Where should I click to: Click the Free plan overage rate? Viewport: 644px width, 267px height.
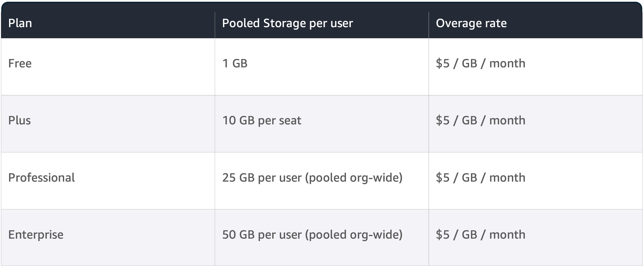tap(480, 63)
